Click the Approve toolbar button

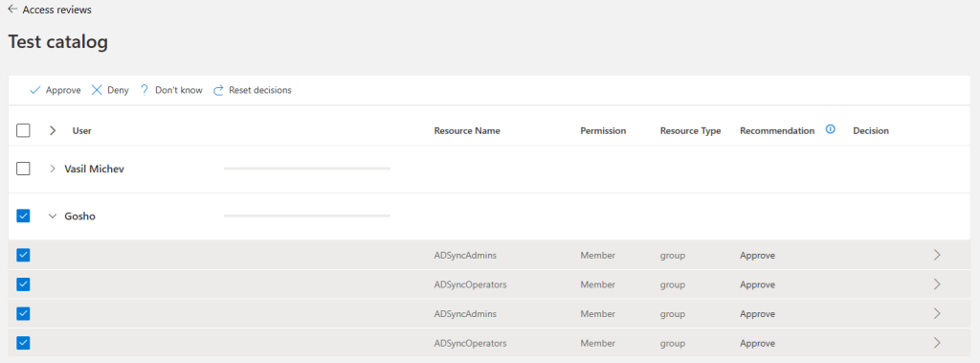tap(55, 90)
